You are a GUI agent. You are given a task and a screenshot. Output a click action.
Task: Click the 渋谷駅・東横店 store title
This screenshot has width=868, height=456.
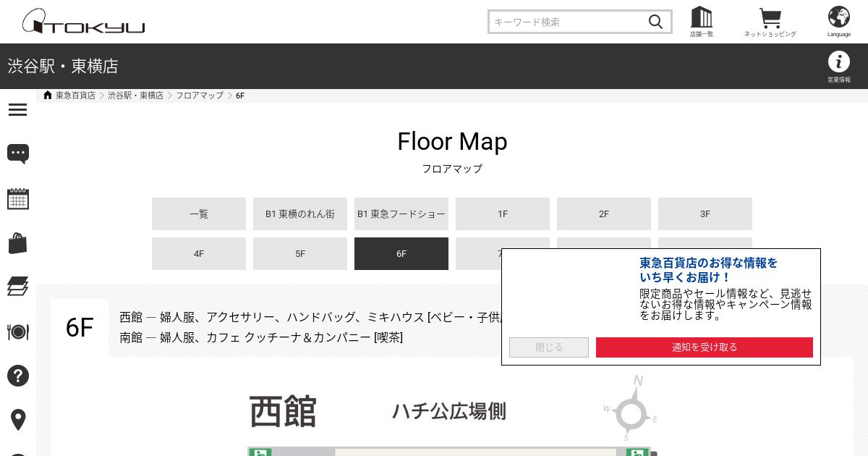tap(63, 67)
